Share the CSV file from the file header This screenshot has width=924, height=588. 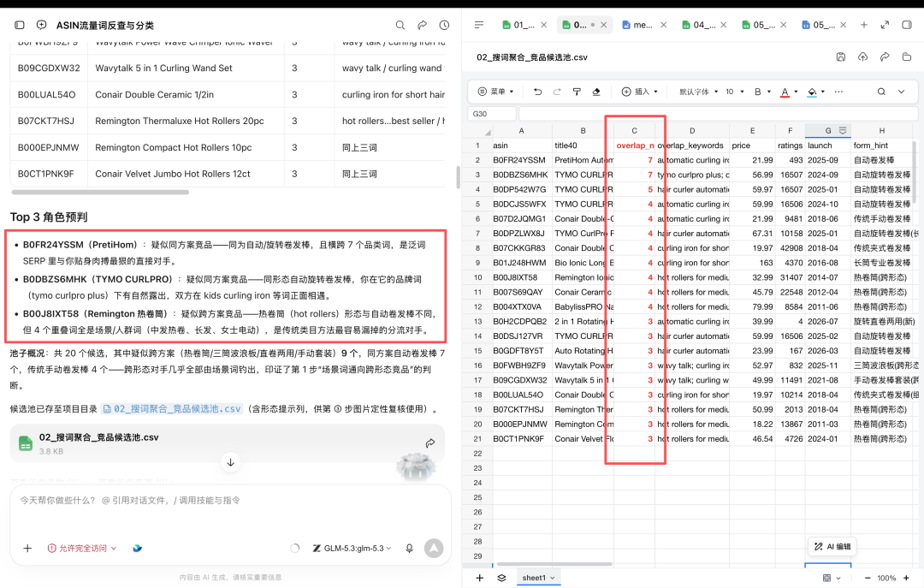coord(885,57)
